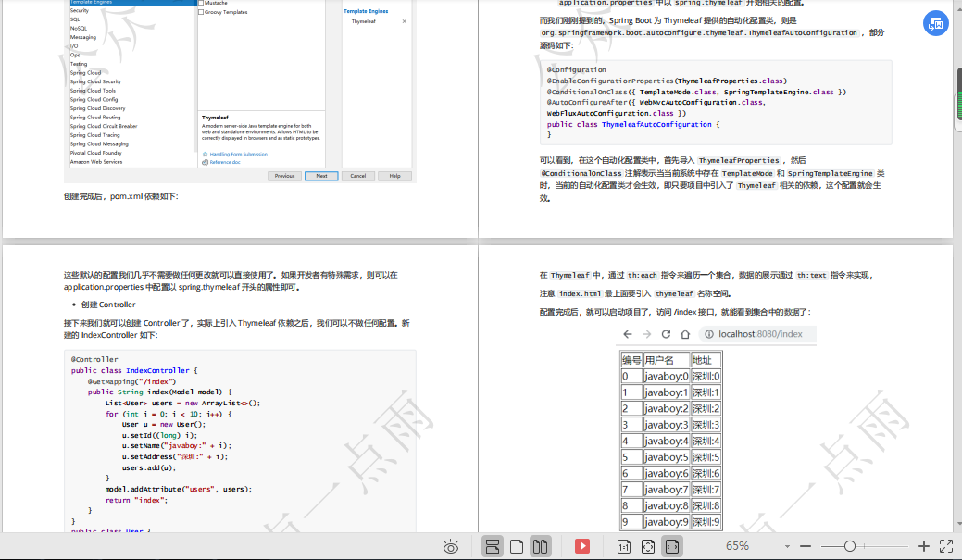Click the site info icon beside localhost

point(708,334)
